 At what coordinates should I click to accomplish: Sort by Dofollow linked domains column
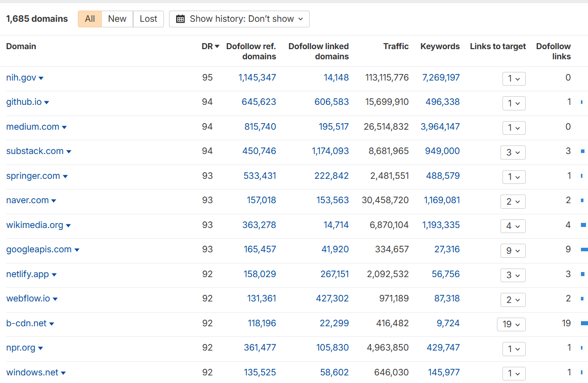[x=318, y=51]
